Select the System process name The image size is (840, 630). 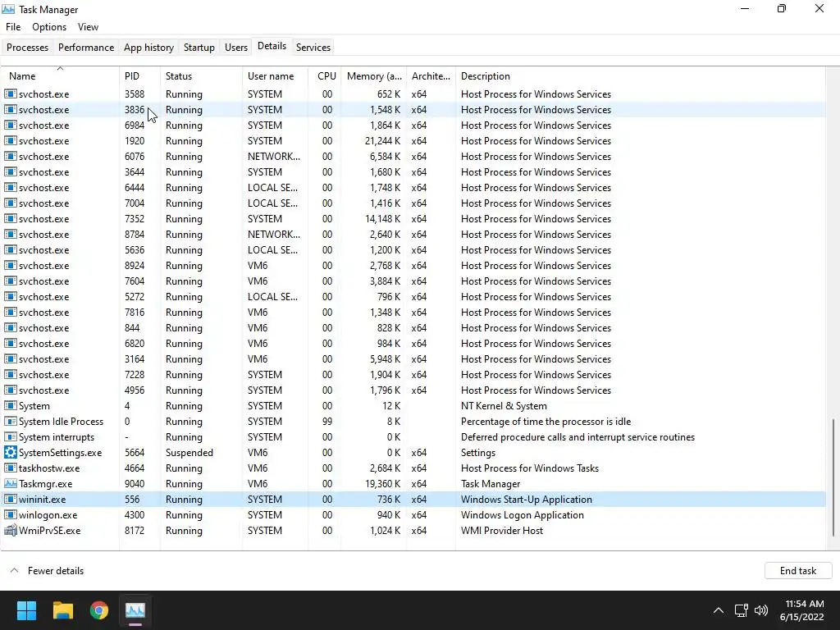pyautogui.click(x=34, y=406)
